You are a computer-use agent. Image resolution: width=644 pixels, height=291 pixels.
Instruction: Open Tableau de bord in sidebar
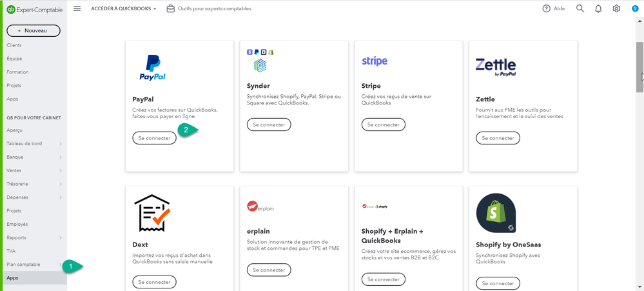click(24, 143)
